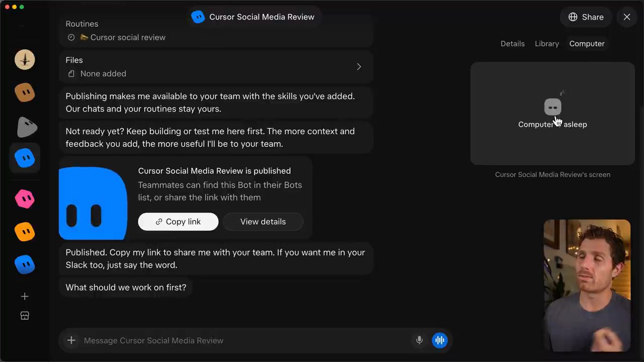Select the bottom blue bot in sidebar
644x362 pixels.
coord(25,264)
